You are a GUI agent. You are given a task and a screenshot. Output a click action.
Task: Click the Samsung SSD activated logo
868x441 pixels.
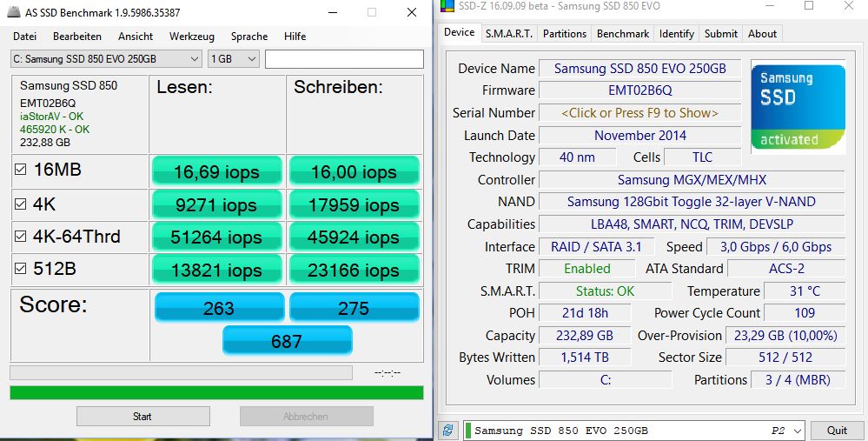pyautogui.click(x=798, y=107)
